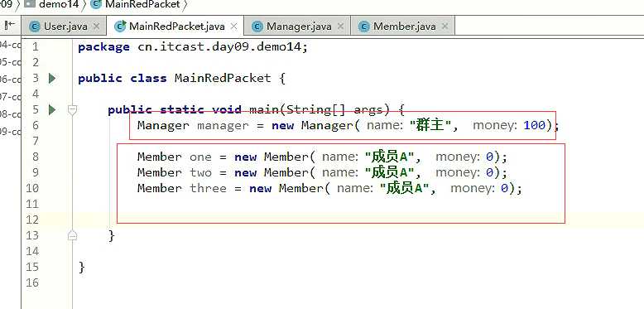Select the MainRedPacket.java tab
The width and height of the screenshot is (644, 309).
point(176,27)
